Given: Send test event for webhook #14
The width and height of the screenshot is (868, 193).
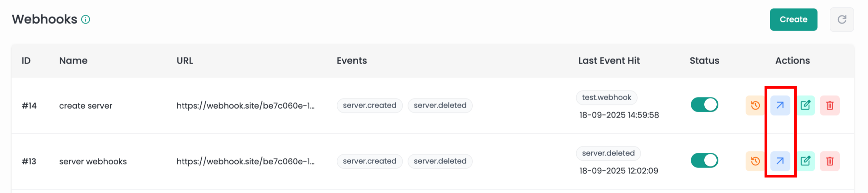Looking at the screenshot, I should (x=780, y=105).
